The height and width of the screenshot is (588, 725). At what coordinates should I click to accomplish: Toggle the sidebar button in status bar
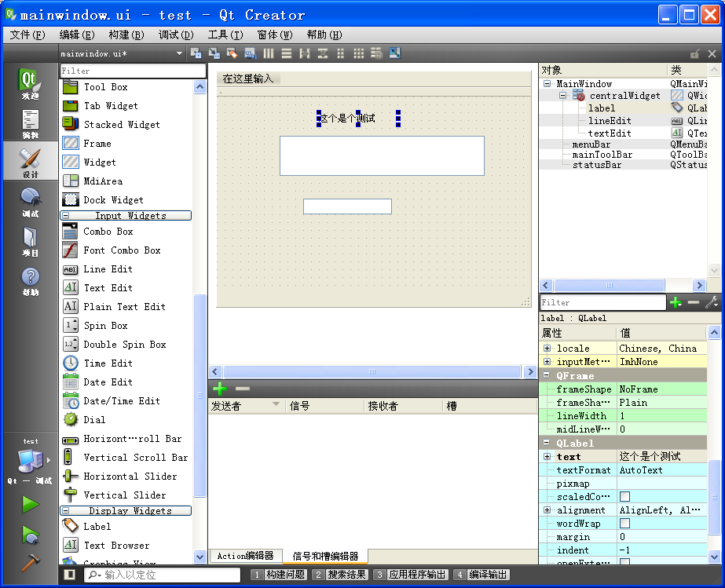70,575
